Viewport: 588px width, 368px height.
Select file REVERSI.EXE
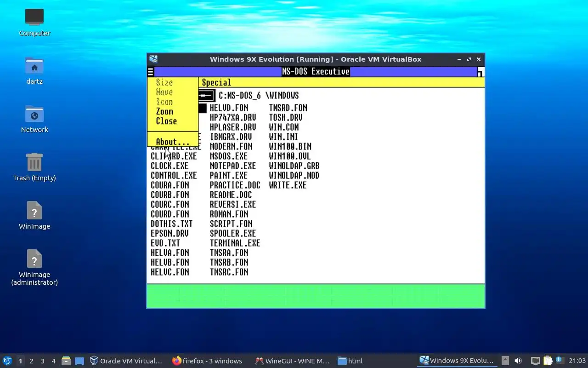point(233,205)
